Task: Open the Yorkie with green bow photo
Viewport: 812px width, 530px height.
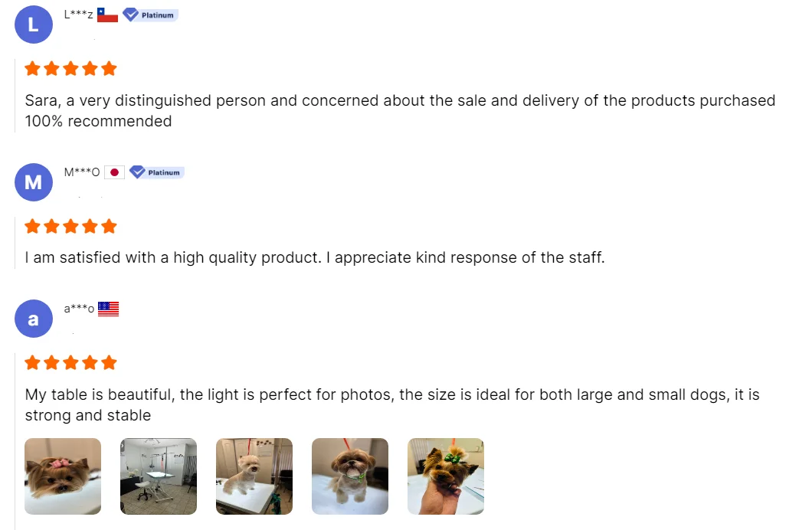Action: [x=446, y=476]
